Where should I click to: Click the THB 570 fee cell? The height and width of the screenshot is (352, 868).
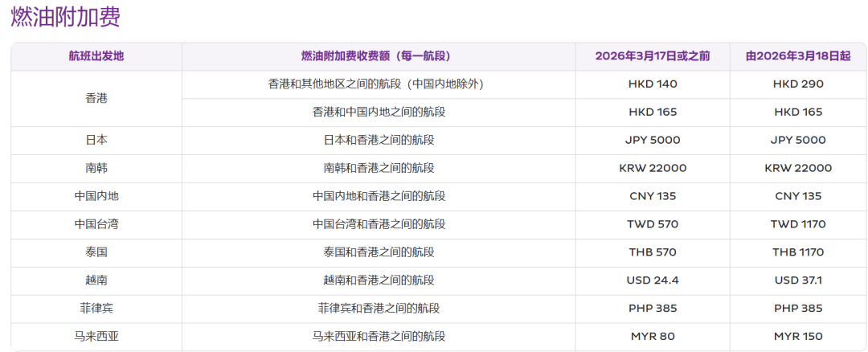click(x=653, y=252)
